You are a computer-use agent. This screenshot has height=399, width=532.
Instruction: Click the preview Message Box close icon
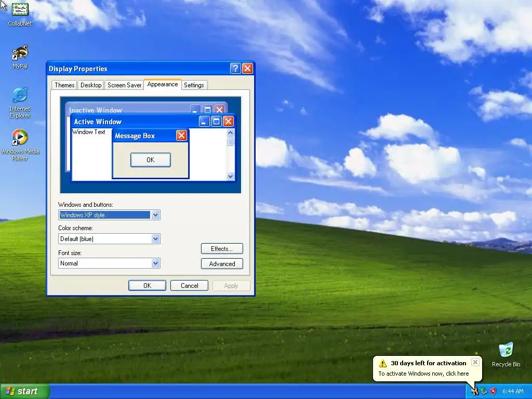coord(181,136)
